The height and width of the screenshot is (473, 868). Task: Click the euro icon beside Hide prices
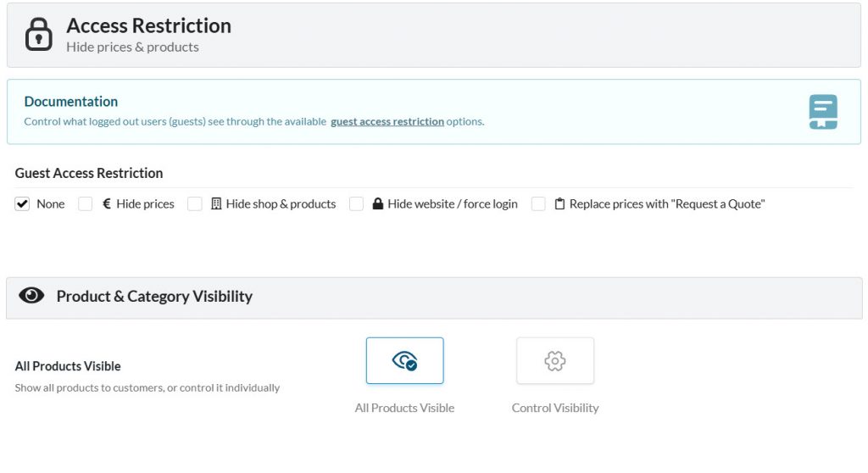(x=107, y=204)
